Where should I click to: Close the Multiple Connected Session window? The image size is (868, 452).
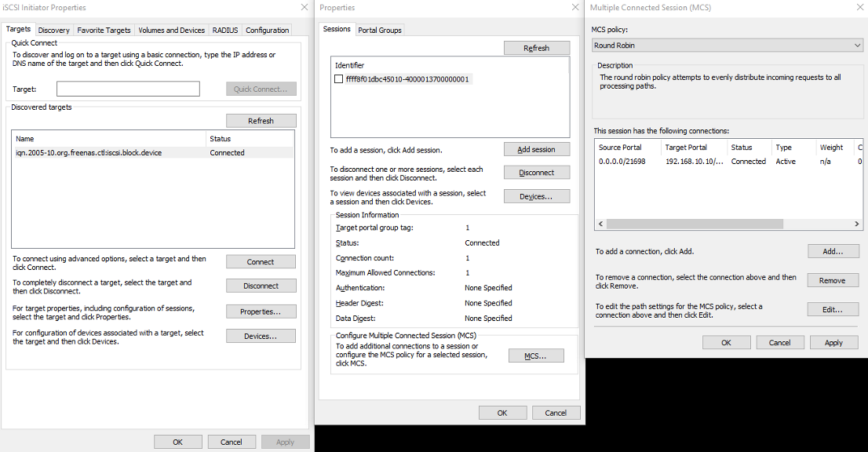(858, 7)
